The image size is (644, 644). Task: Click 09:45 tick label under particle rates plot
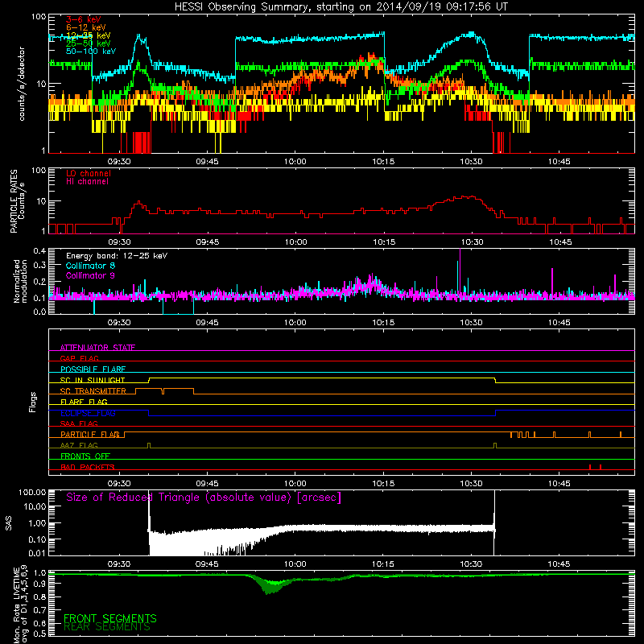(208, 242)
